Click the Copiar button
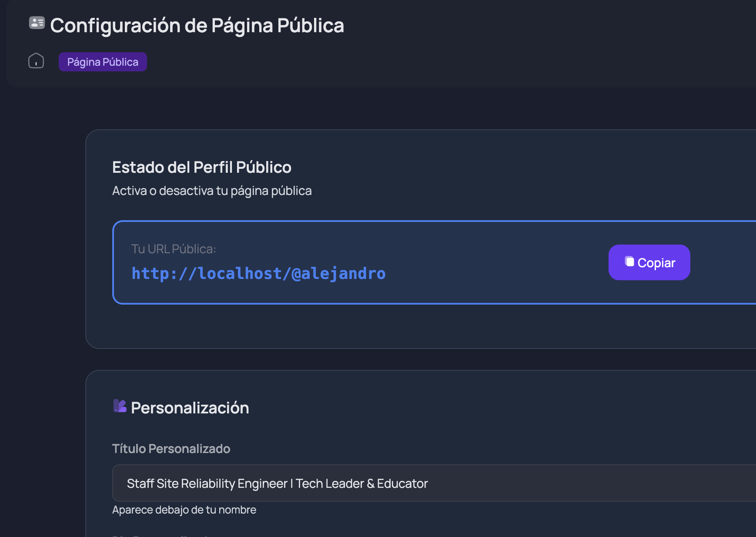 [649, 262]
